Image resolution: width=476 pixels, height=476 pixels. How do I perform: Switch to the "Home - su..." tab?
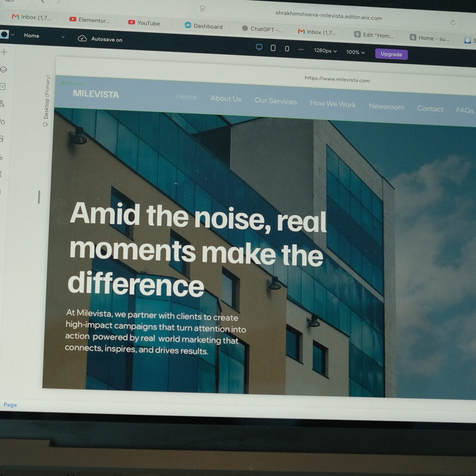pyautogui.click(x=430, y=38)
